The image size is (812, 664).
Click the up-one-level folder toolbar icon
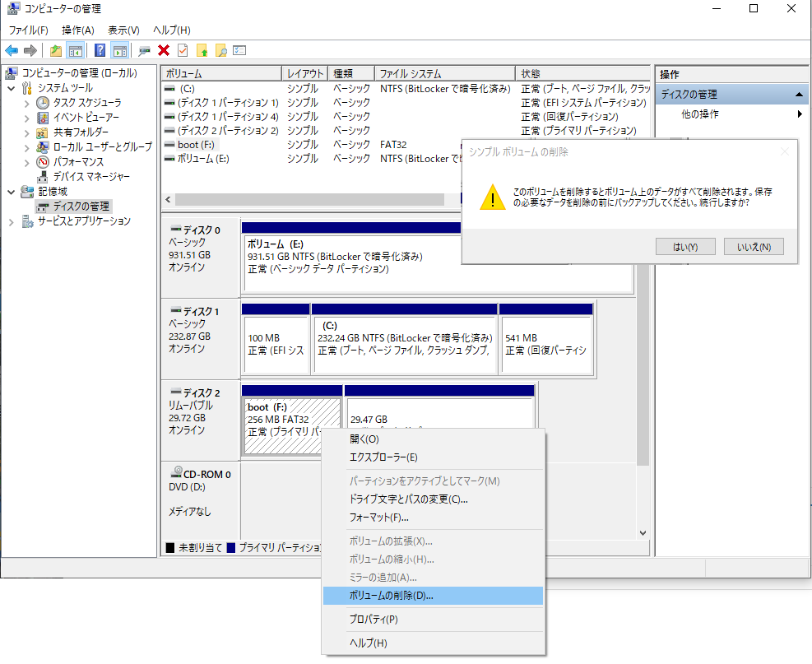(x=55, y=50)
